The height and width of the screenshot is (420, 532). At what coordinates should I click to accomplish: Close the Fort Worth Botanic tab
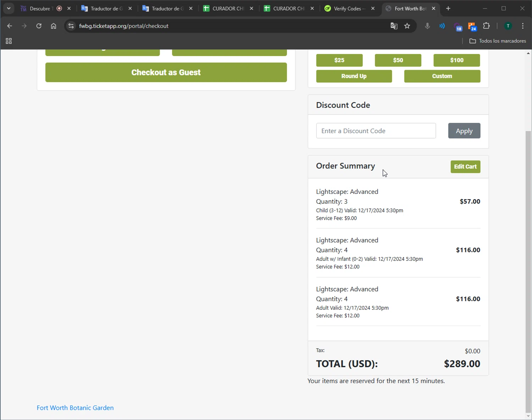click(433, 9)
